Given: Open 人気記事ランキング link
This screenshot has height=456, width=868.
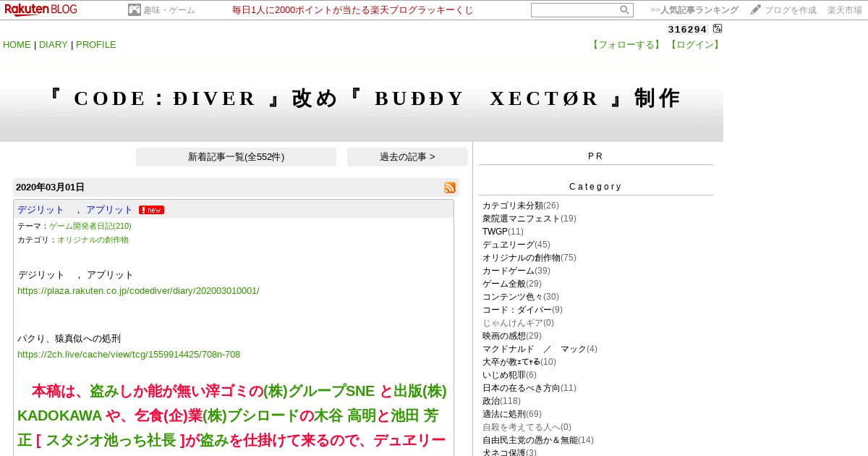Looking at the screenshot, I should (699, 10).
